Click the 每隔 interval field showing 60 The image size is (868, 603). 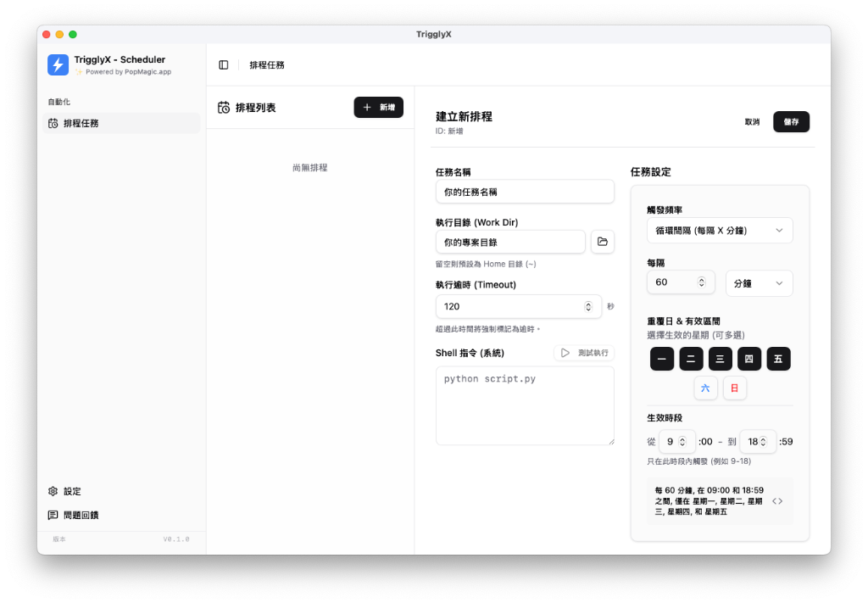(681, 282)
